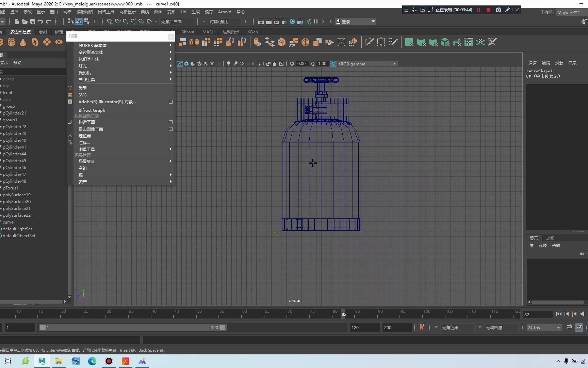Switch to the XGen shelf tab

click(x=252, y=32)
